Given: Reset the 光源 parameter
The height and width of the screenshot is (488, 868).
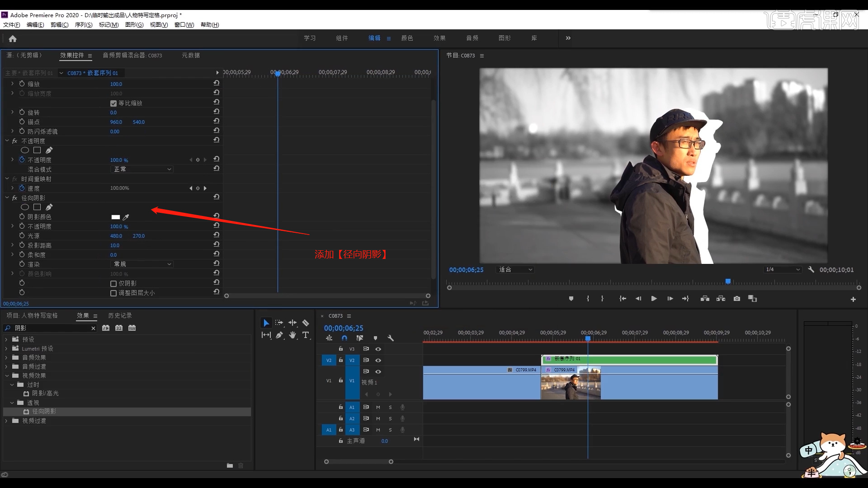Looking at the screenshot, I should [217, 235].
